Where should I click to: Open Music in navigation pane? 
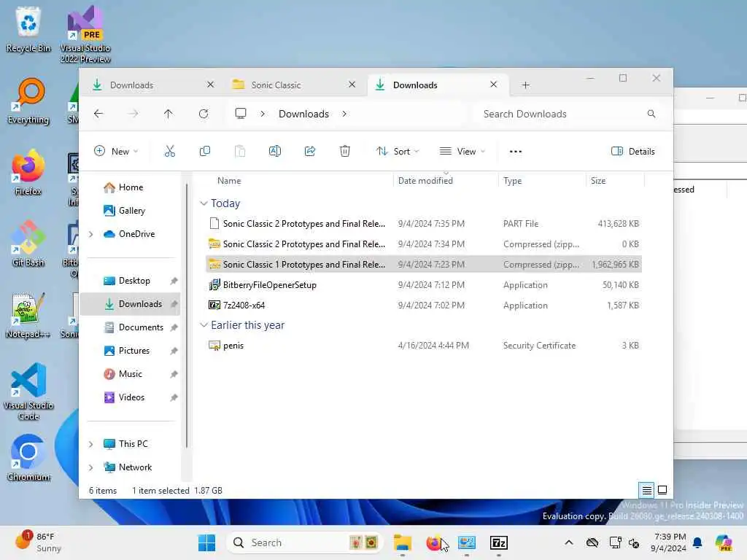[x=131, y=374]
